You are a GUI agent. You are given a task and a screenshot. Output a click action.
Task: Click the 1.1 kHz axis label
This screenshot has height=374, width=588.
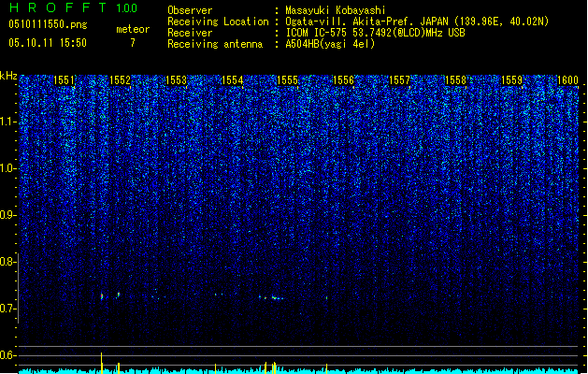coord(7,122)
